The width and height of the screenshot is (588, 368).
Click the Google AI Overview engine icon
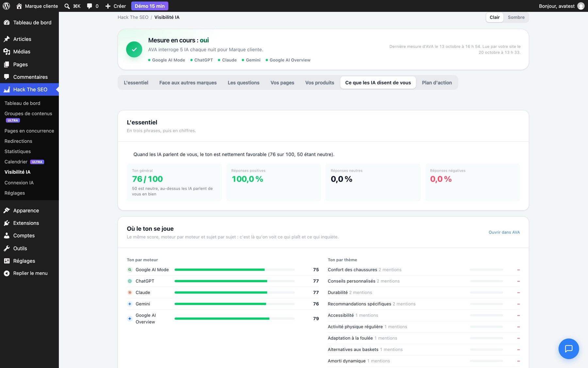pyautogui.click(x=130, y=319)
